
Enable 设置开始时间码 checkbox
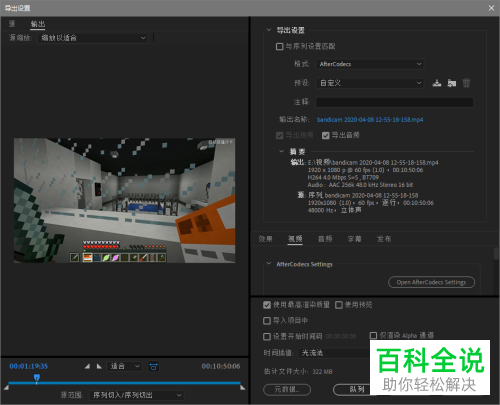click(x=267, y=337)
